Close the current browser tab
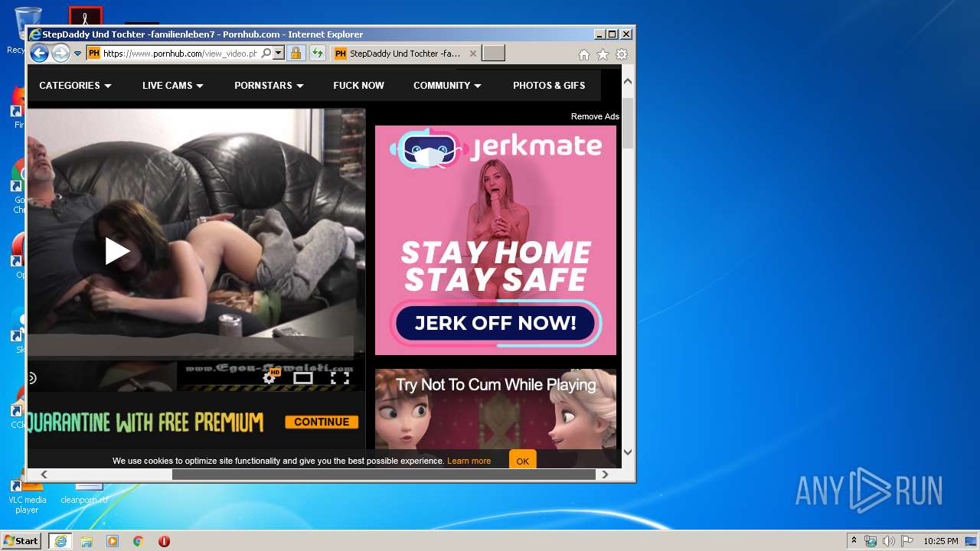 [x=472, y=54]
